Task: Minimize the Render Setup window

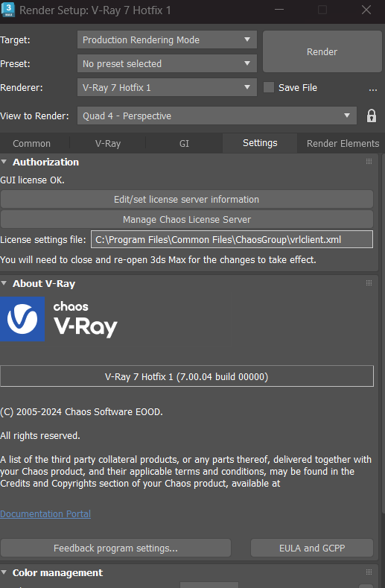Action: [x=279, y=10]
